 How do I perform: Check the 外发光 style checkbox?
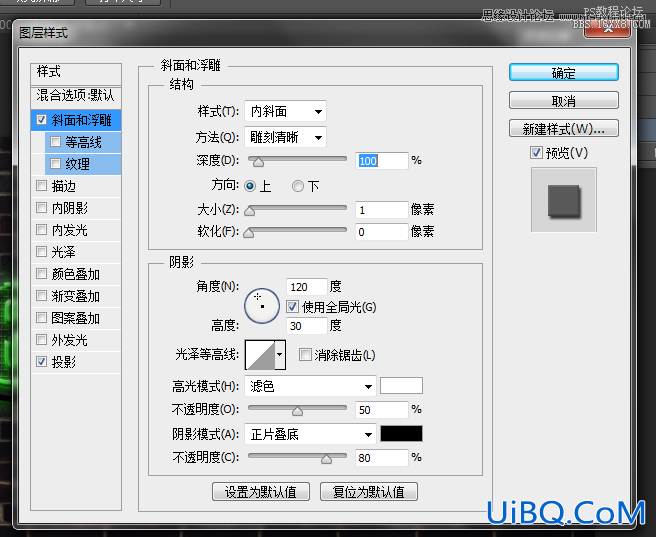(41, 339)
